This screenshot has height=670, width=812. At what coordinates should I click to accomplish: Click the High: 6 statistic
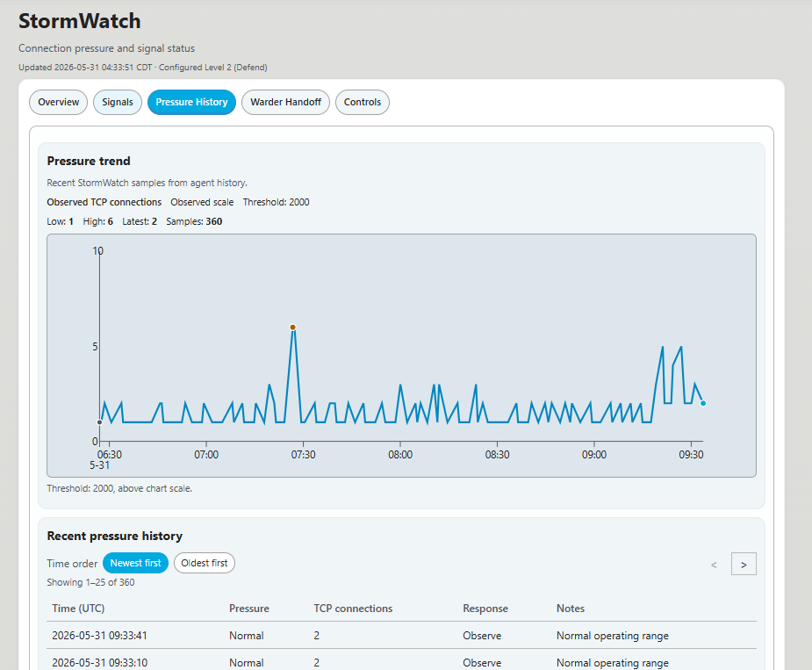(x=97, y=221)
